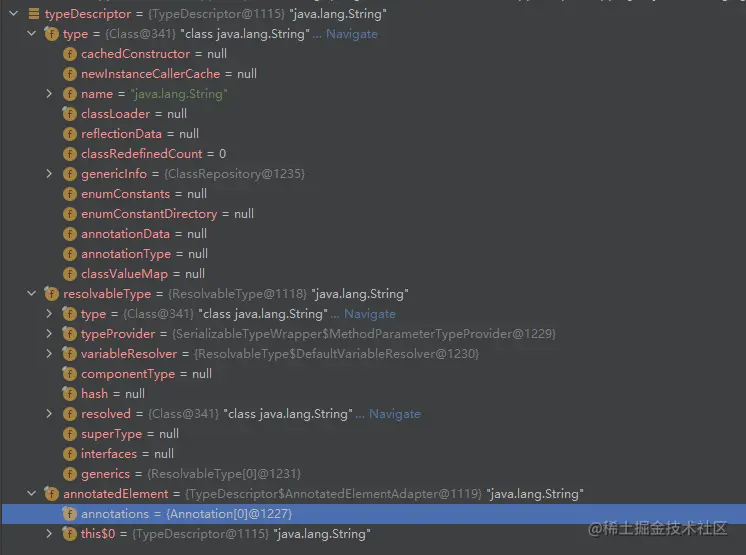Image resolution: width=746 pixels, height=555 pixels.
Task: Click field icon of interfaces
Action: pos(69,453)
